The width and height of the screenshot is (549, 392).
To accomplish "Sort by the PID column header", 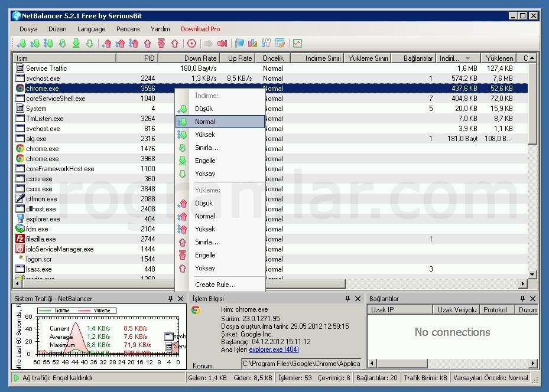I will 137,58.
